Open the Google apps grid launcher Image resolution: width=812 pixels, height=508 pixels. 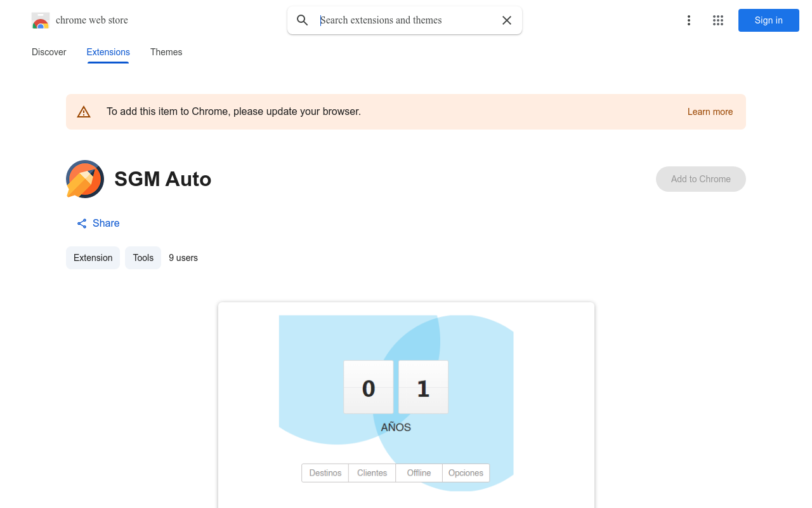[718, 20]
